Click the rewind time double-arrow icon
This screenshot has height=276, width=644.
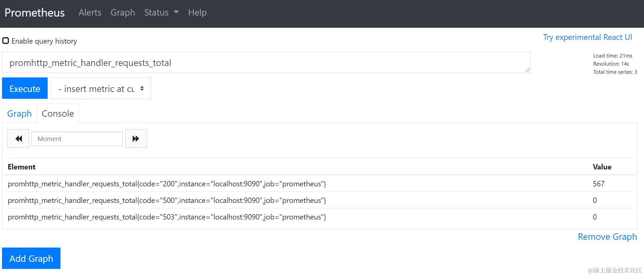pyautogui.click(x=18, y=139)
